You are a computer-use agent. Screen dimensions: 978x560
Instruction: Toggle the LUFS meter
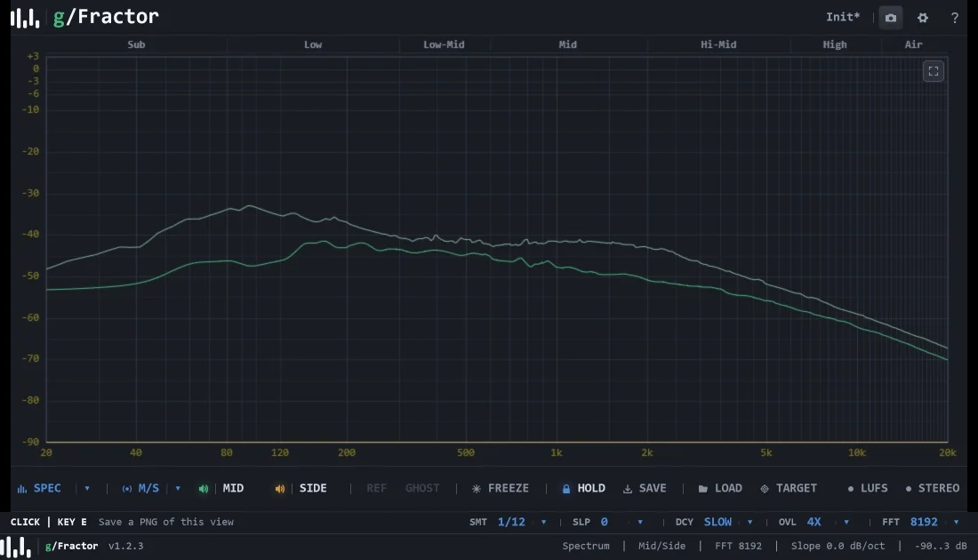[x=868, y=488]
